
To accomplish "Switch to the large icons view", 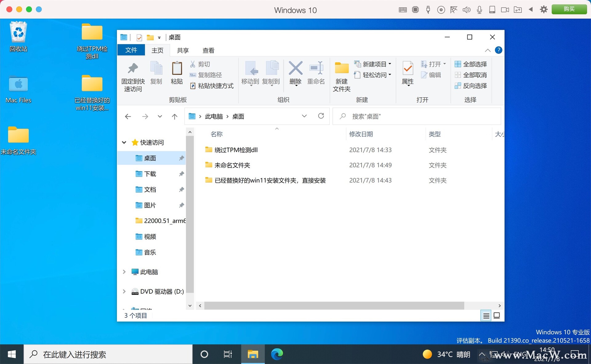I will click(497, 315).
